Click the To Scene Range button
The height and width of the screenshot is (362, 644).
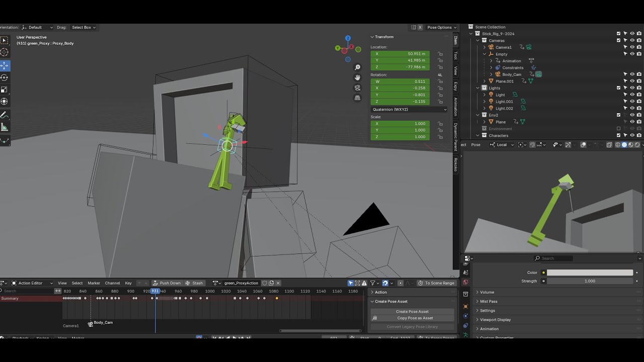(436, 283)
